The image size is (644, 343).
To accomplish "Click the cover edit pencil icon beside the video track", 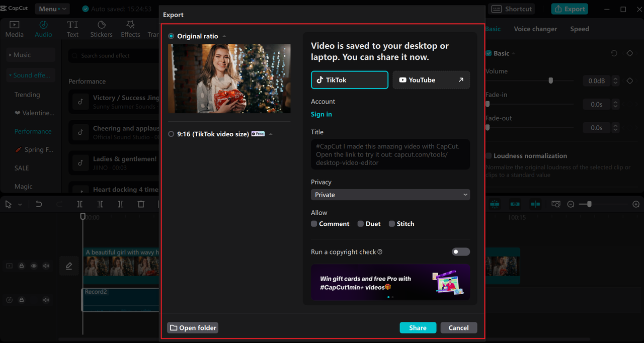I will [69, 266].
